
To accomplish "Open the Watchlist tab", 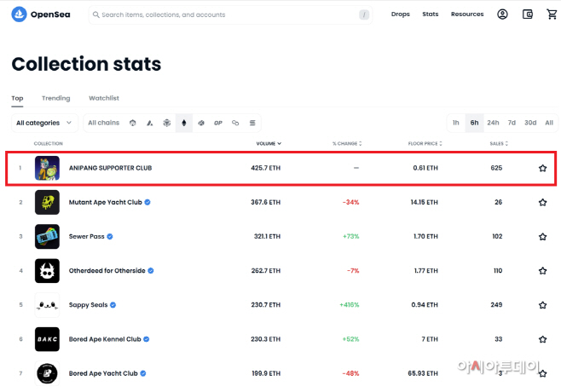I will tap(104, 98).
